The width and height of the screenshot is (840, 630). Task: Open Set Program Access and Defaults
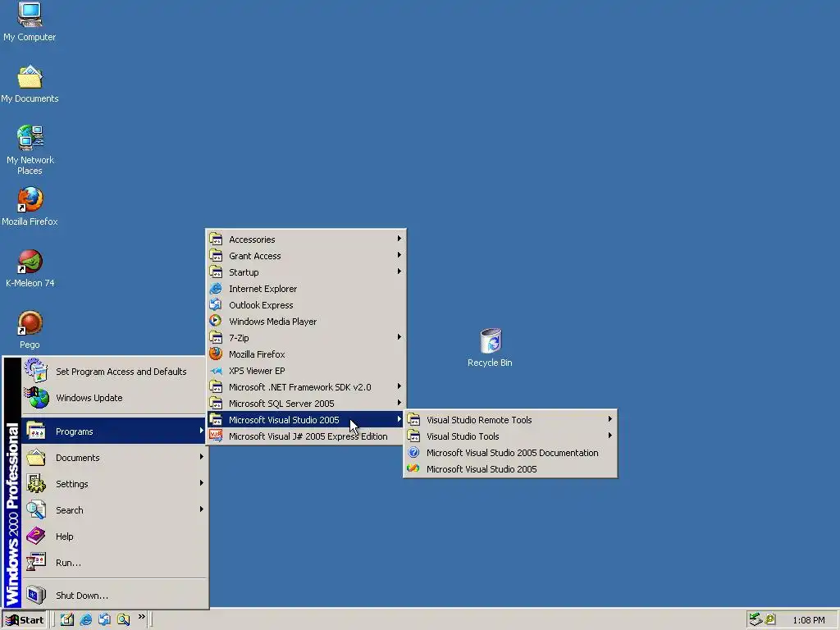(113, 372)
